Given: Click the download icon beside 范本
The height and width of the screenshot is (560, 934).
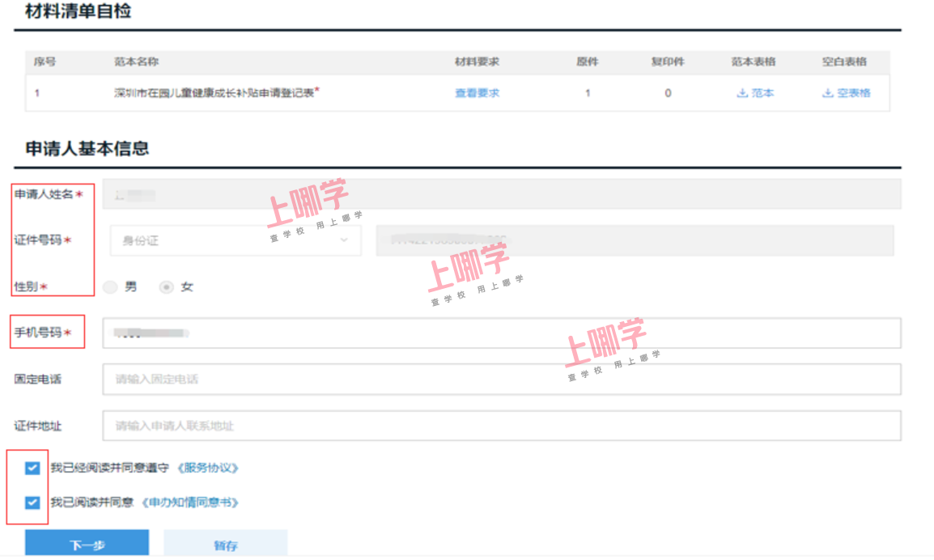Looking at the screenshot, I should (741, 93).
